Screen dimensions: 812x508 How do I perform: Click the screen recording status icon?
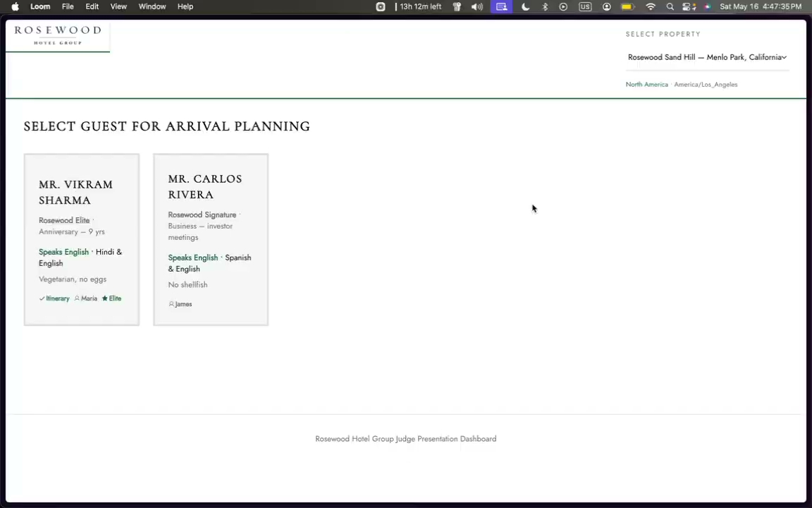(381, 7)
